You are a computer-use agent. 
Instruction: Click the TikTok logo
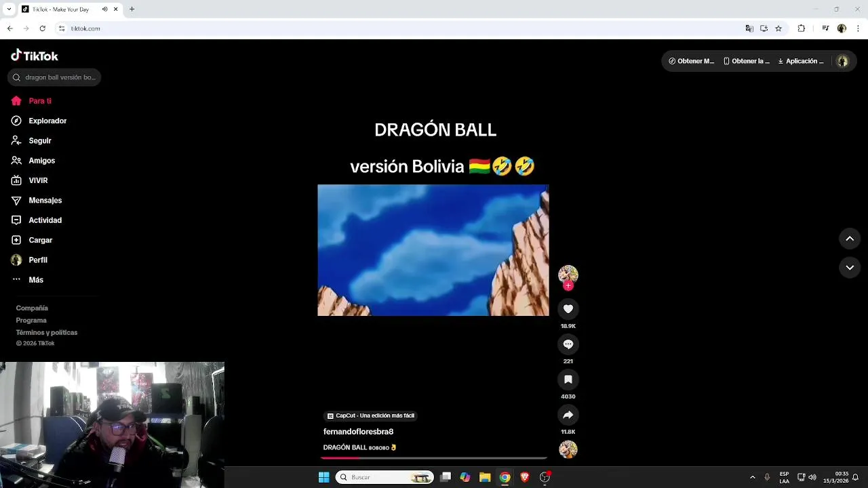click(35, 56)
